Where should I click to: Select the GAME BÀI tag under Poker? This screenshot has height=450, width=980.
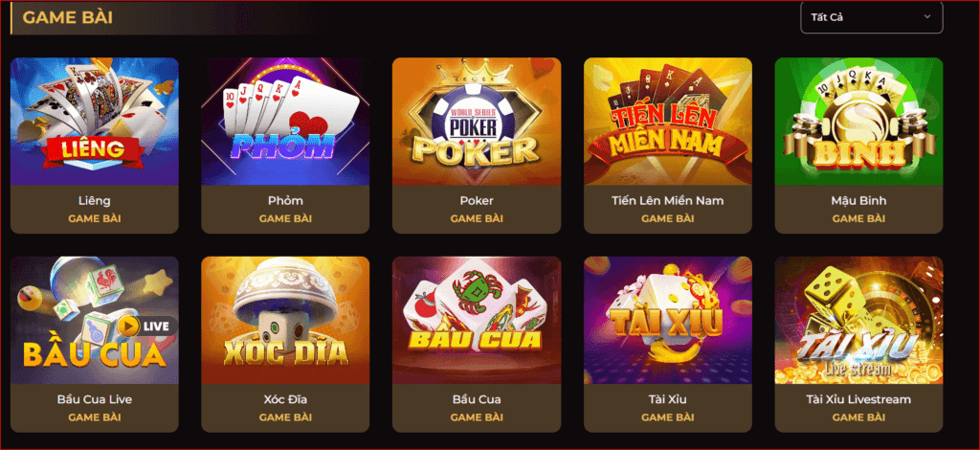coord(477,218)
